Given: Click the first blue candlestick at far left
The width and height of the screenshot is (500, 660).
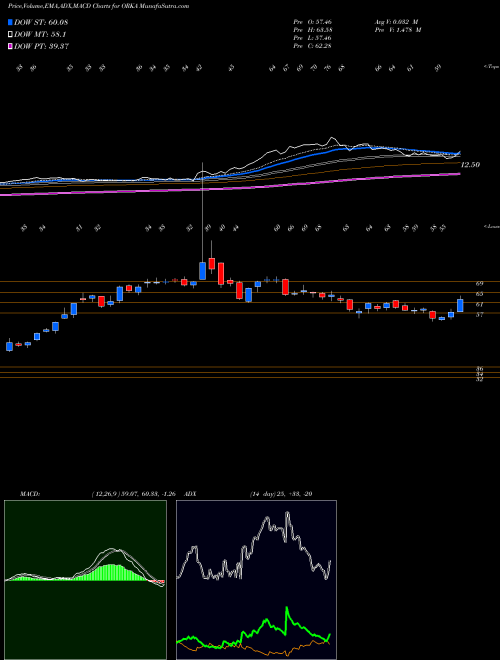Looking at the screenshot, I should [x=9, y=346].
